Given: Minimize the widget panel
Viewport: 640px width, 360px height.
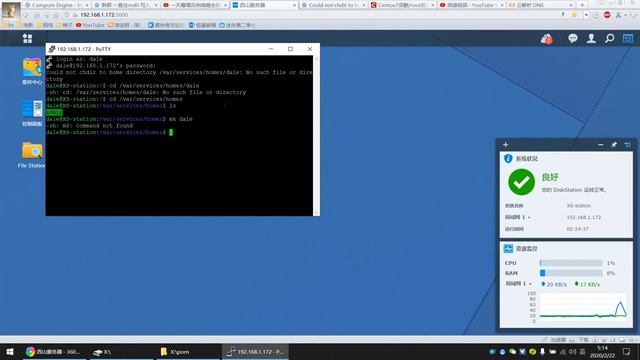Looking at the screenshot, I should point(600,144).
